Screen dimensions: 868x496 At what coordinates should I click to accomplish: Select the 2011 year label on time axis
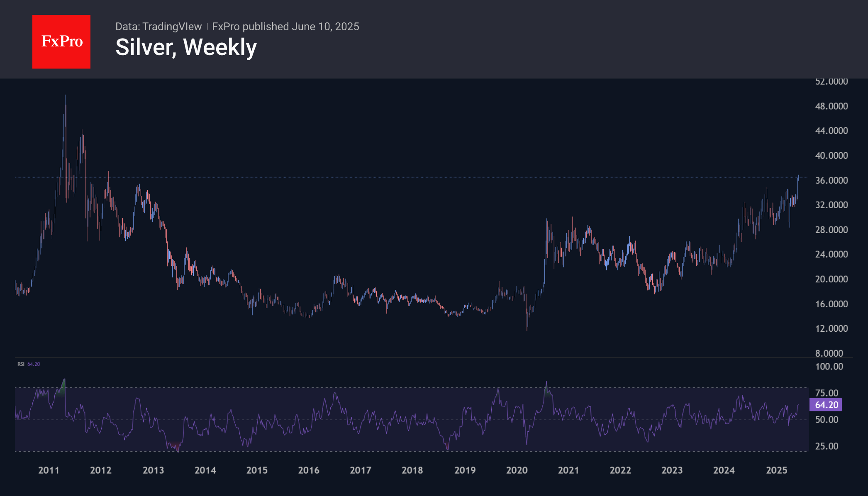(x=49, y=470)
